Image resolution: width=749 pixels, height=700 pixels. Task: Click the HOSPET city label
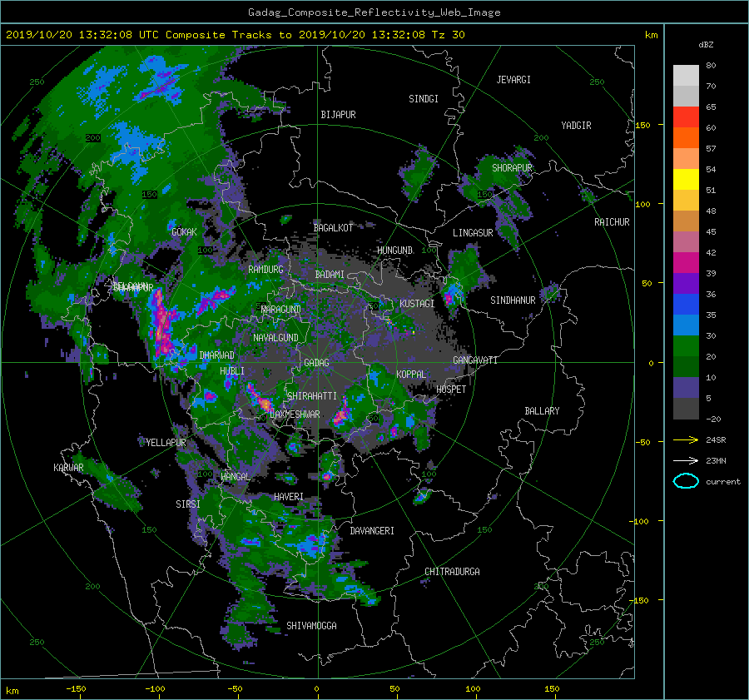pos(451,390)
